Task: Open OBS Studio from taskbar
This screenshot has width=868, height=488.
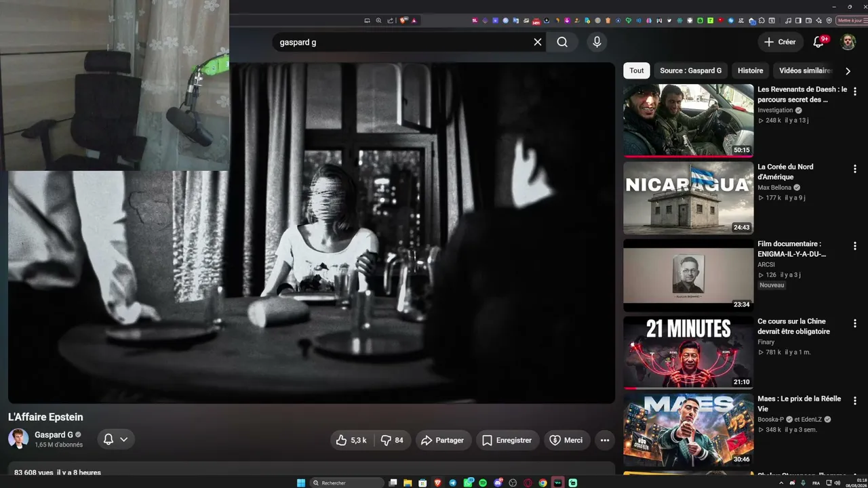Action: click(513, 483)
